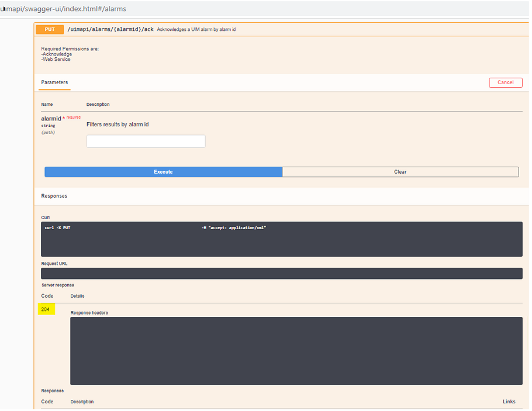
Task: Click the Server response label
Action: pyautogui.click(x=58, y=285)
